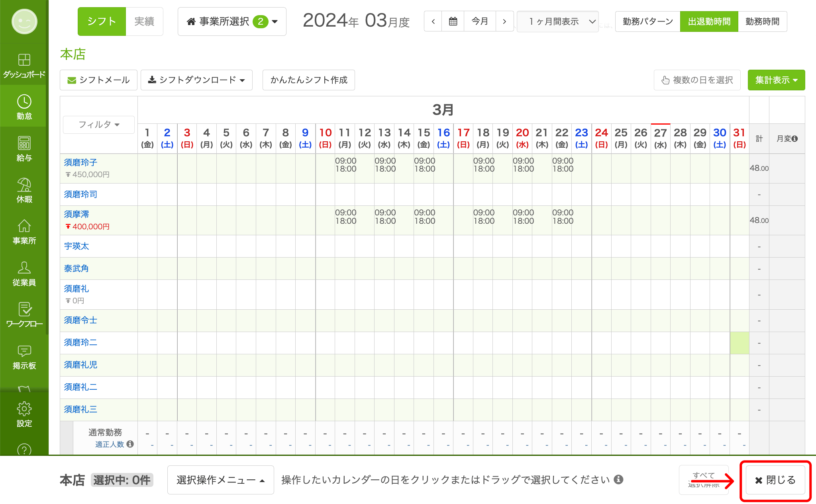816x504 pixels.
Task: Open the フィルタ dropdown
Action: (x=98, y=125)
